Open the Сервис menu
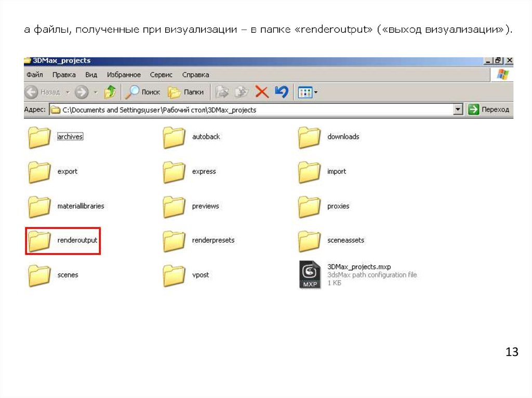The height and width of the screenshot is (398, 532). 161,75
